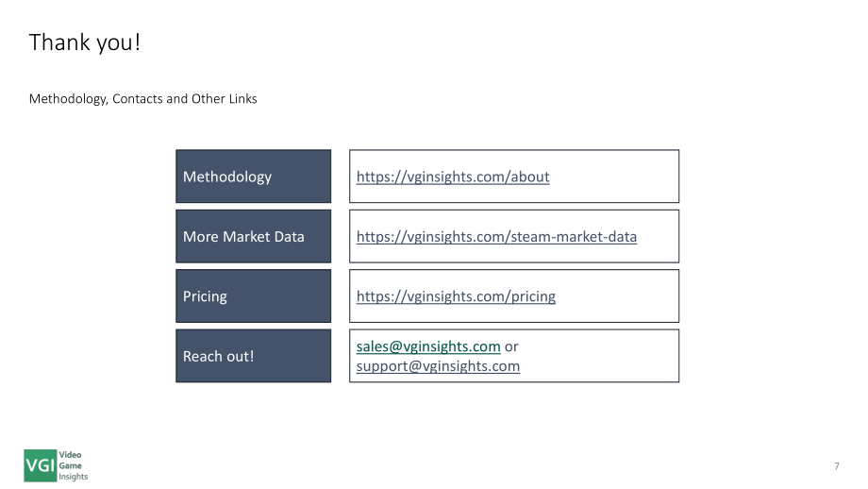Click the word 'or' between the emails
Viewport: 868px width, 489px height.
click(x=511, y=346)
